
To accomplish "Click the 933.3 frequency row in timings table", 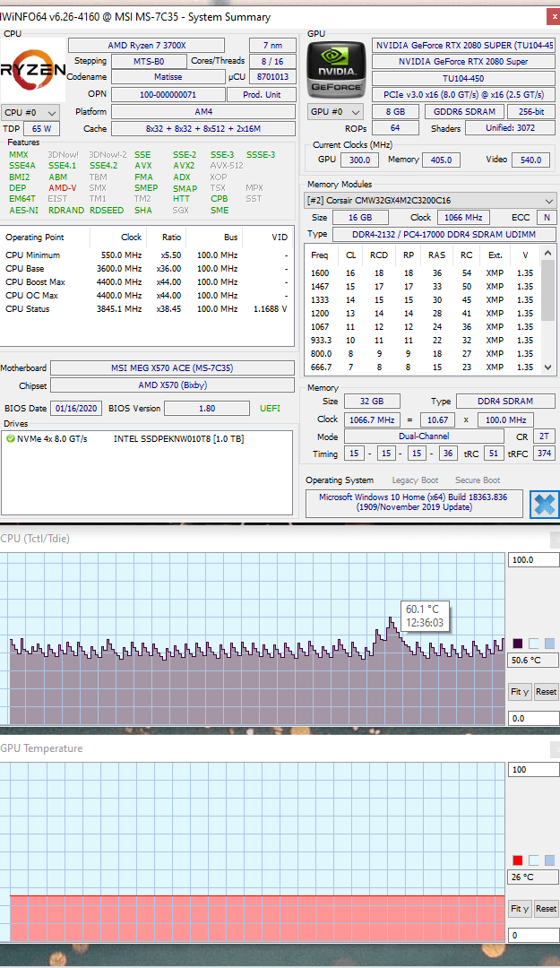I will pyautogui.click(x=422, y=341).
